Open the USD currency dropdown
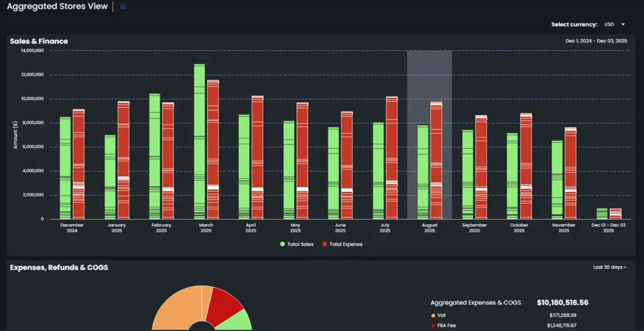Image resolution: width=644 pixels, height=331 pixels. pos(615,25)
